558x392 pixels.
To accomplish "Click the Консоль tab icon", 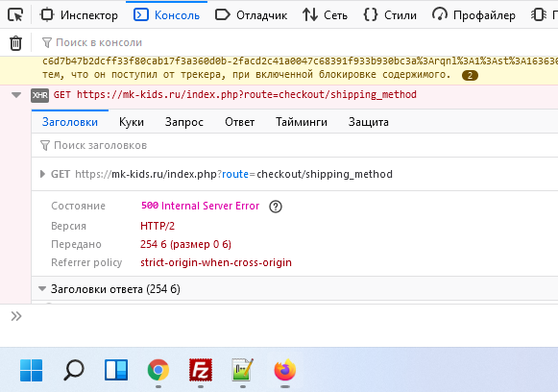I will 141,15.
